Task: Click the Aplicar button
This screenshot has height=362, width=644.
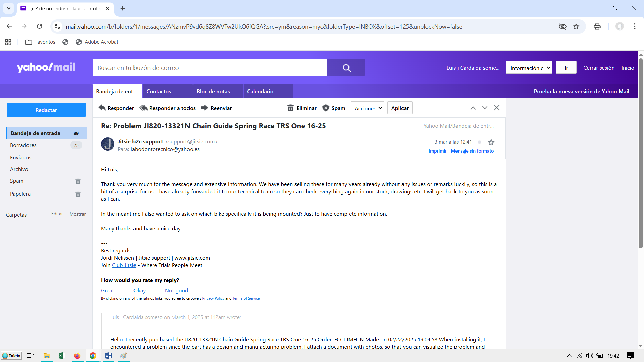Action: coord(400,108)
